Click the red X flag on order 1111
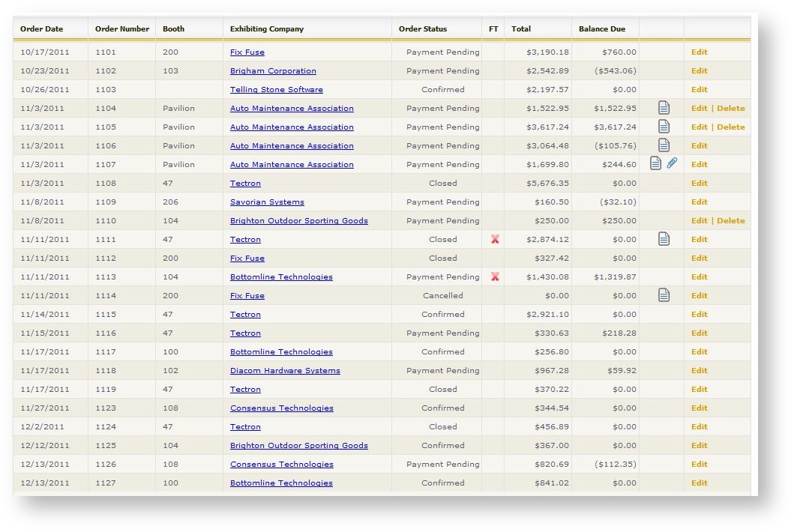 pyautogui.click(x=494, y=238)
